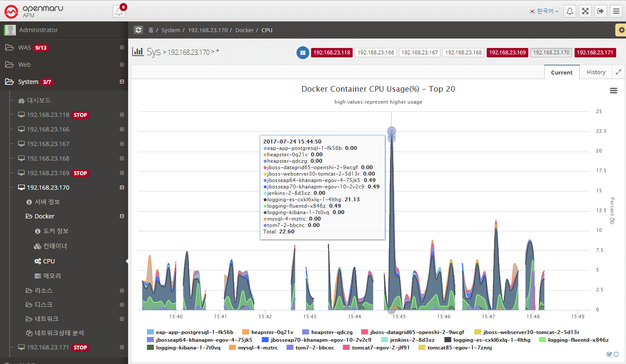Open the 한국어 language dropdown
626x364 pixels.
pos(544,11)
